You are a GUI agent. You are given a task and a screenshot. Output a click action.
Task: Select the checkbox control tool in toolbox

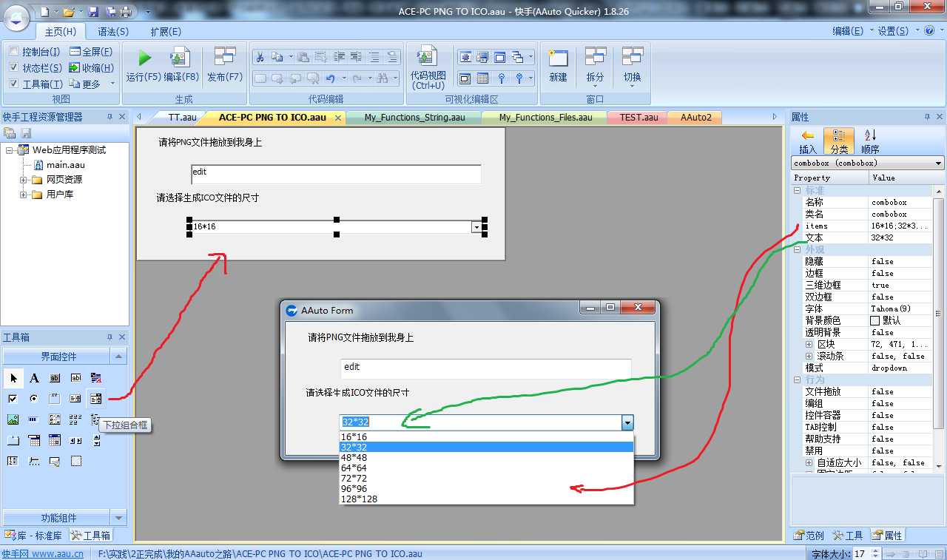point(13,399)
